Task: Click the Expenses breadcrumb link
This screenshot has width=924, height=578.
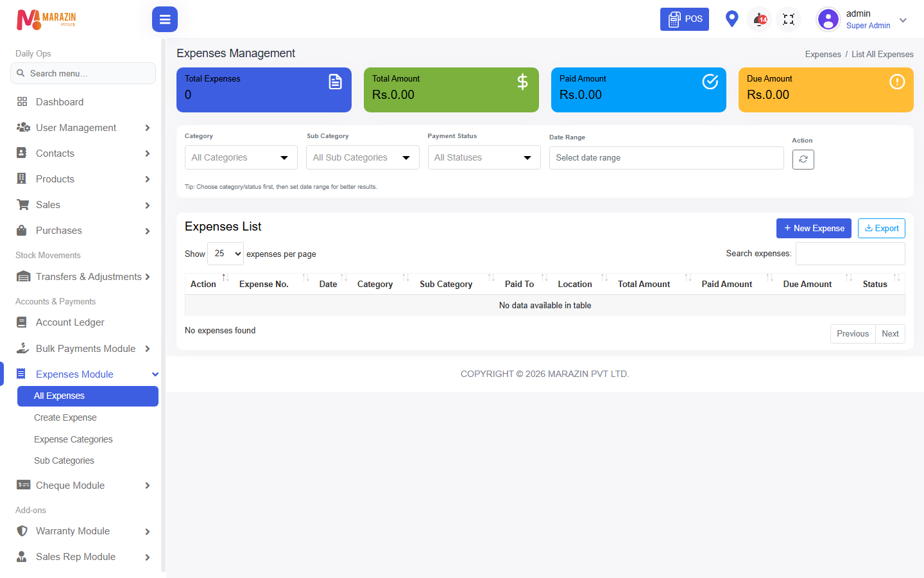Action: (x=823, y=55)
